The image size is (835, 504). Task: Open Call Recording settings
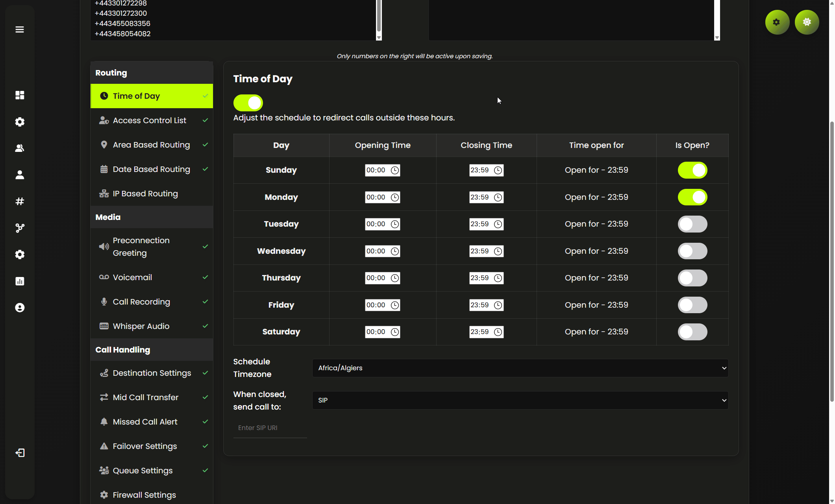pos(152,302)
